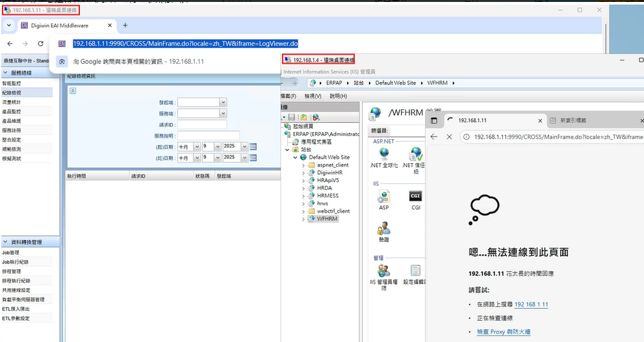The width and height of the screenshot is (644, 342).
Task: Click into the 請求ID input field
Action: 201,125
